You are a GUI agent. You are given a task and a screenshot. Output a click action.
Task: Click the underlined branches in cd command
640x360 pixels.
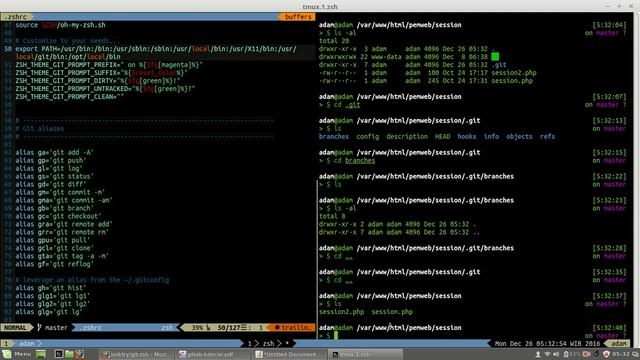[x=360, y=160]
